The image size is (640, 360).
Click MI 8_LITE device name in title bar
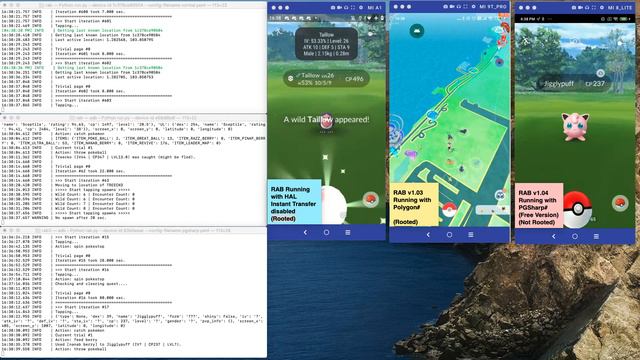[x=620, y=8]
